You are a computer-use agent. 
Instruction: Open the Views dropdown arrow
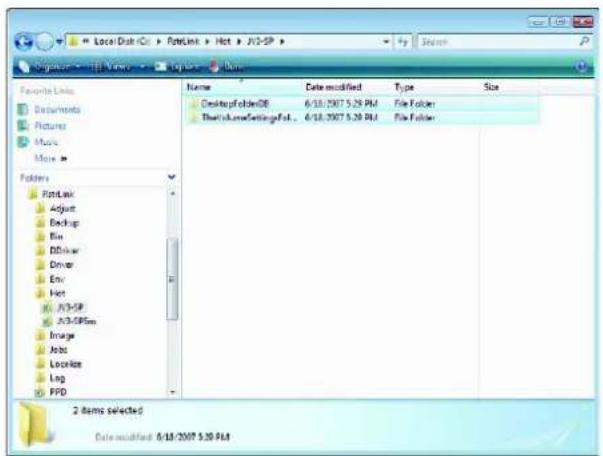point(142,67)
